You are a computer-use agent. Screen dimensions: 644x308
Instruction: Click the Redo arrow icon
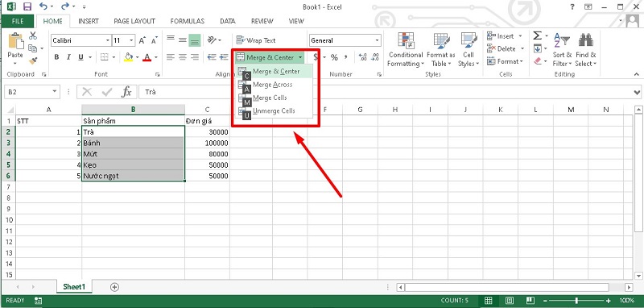click(x=64, y=6)
